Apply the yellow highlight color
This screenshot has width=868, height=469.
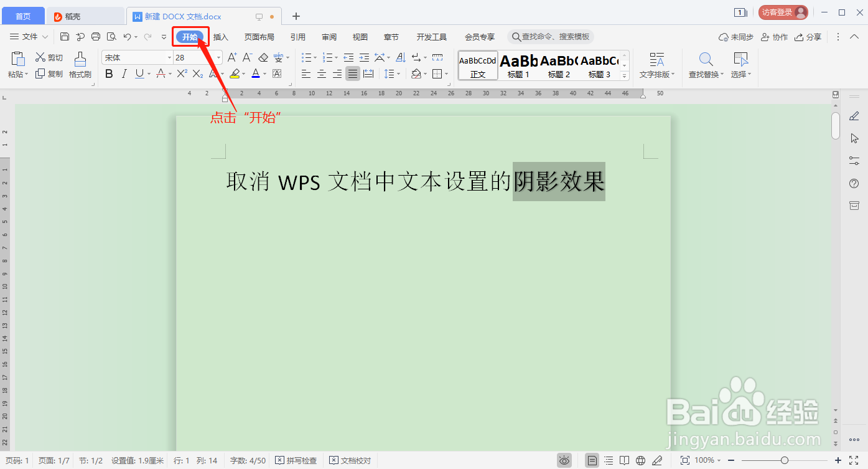point(235,73)
